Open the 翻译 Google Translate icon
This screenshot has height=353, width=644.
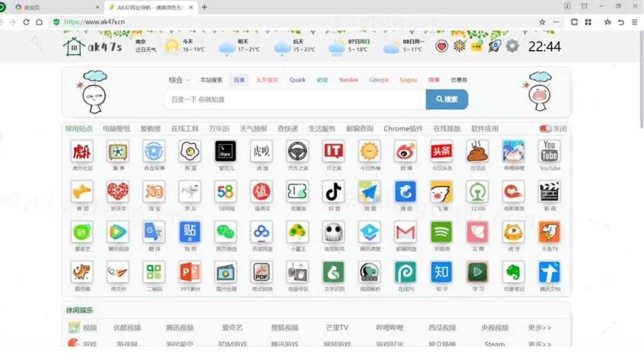tap(154, 232)
